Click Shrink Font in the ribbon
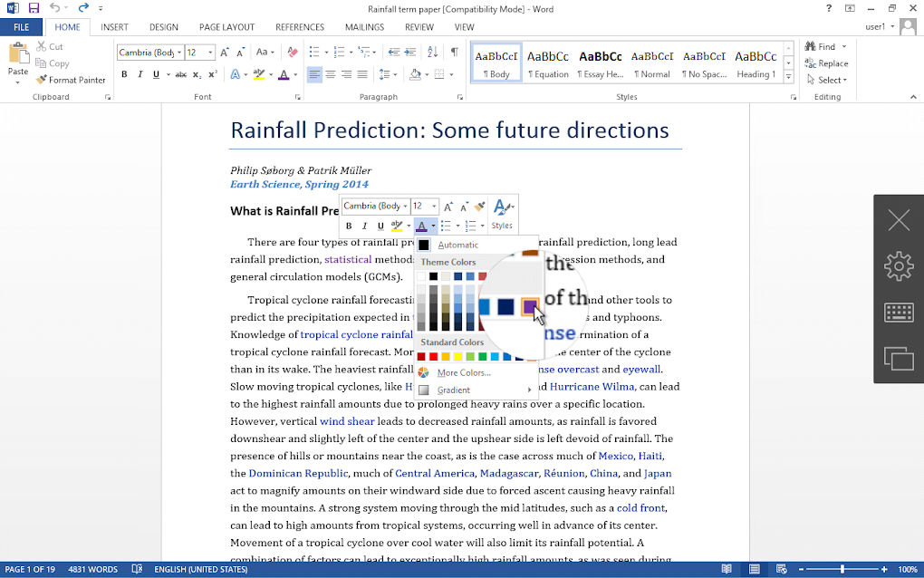Screen dimensions: 924x578 [x=240, y=53]
